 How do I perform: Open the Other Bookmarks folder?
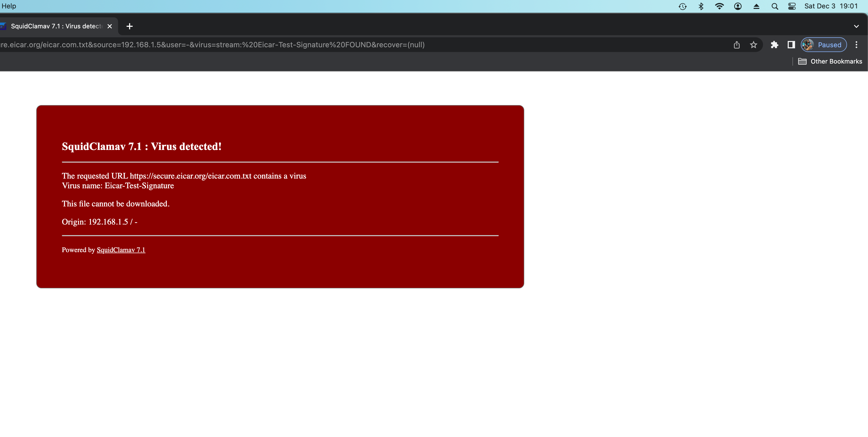point(830,61)
